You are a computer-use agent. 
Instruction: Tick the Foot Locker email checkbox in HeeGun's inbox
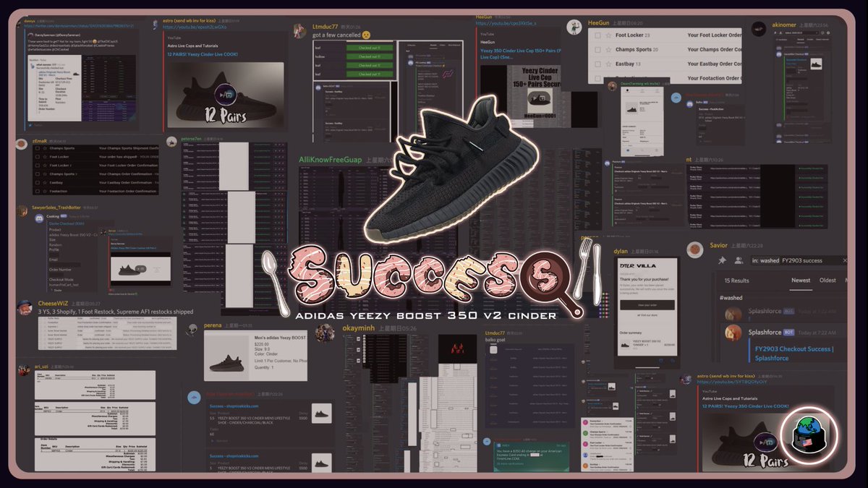tap(597, 35)
